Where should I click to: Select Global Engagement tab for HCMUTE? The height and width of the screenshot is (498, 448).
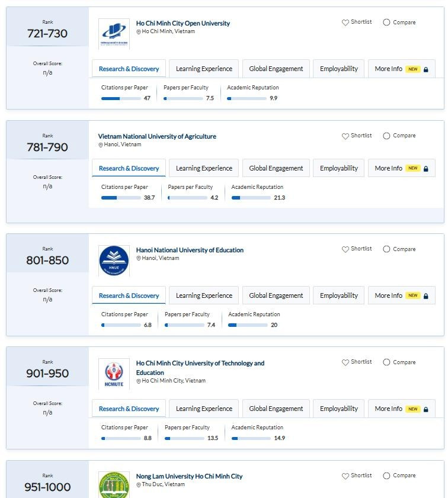click(x=276, y=409)
